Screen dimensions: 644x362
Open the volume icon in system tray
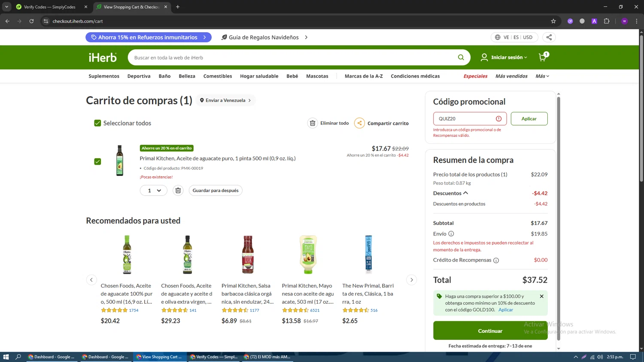(x=600, y=357)
